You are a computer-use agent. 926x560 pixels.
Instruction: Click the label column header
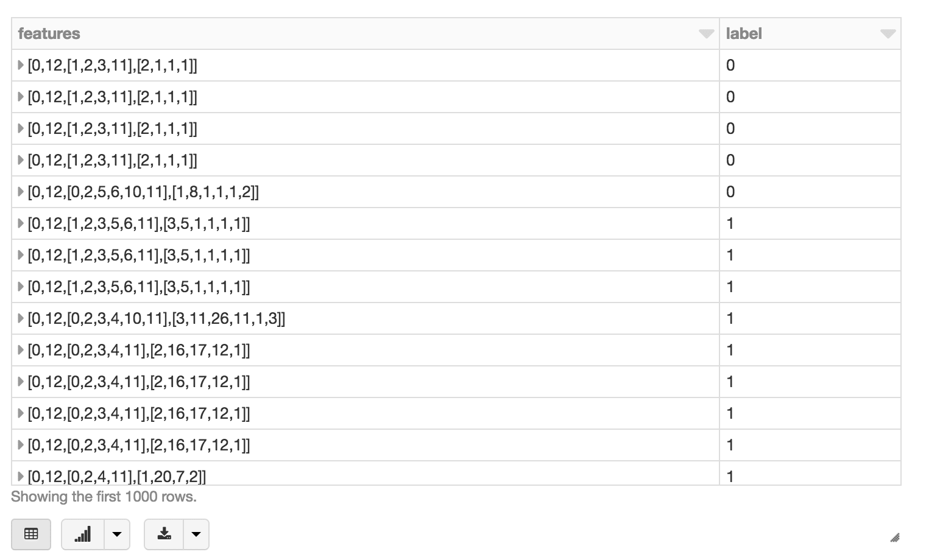click(x=744, y=33)
